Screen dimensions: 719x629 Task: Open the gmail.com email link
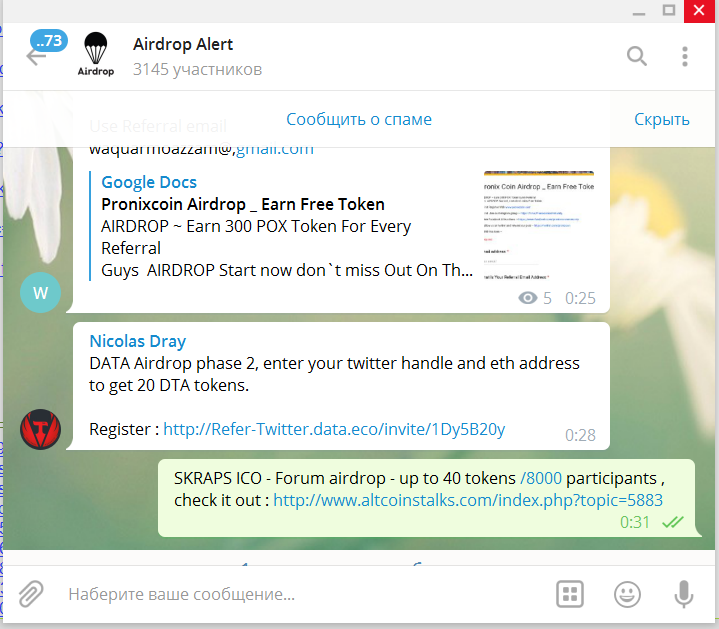point(275,151)
